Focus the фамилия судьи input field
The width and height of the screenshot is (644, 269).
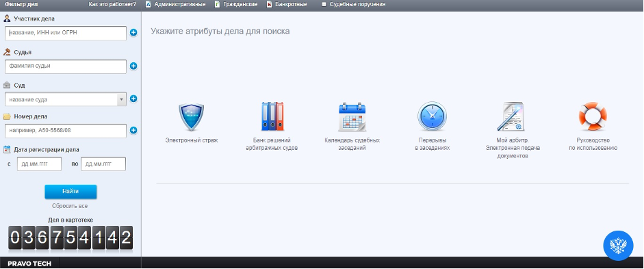coord(66,66)
